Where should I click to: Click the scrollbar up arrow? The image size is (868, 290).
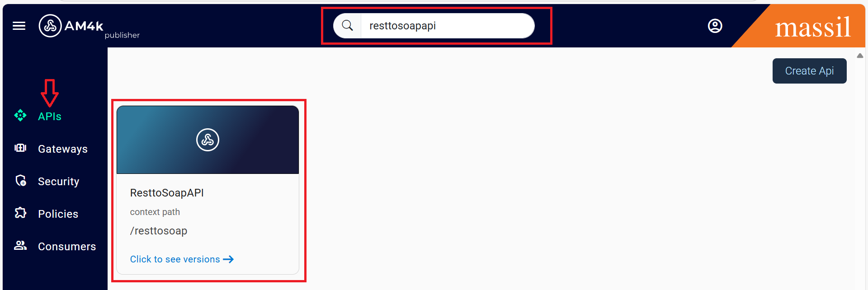[x=860, y=56]
